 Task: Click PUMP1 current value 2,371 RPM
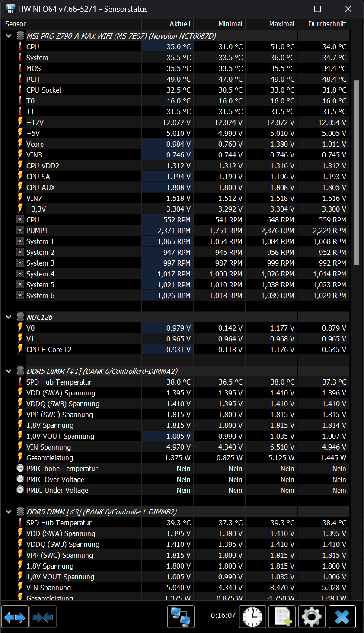174,231
